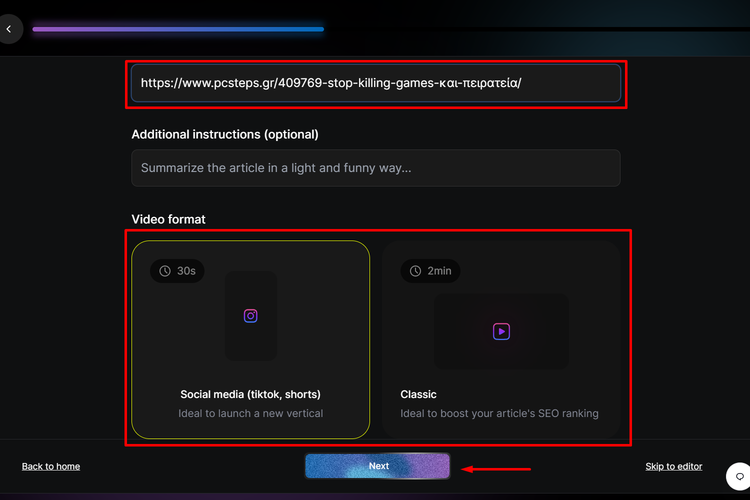Click the clock icon beside 2min
The image size is (750, 500).
point(415,271)
